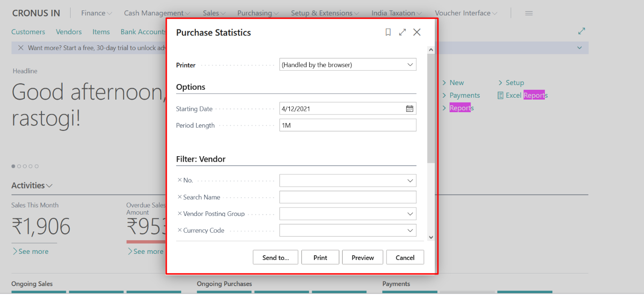Open the Starting Date calendar picker

410,108
